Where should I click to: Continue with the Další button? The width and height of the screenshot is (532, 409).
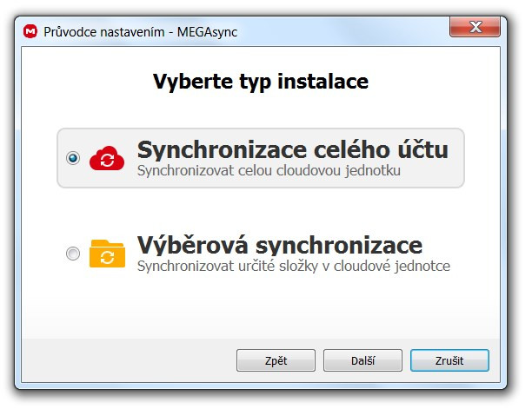coord(362,360)
